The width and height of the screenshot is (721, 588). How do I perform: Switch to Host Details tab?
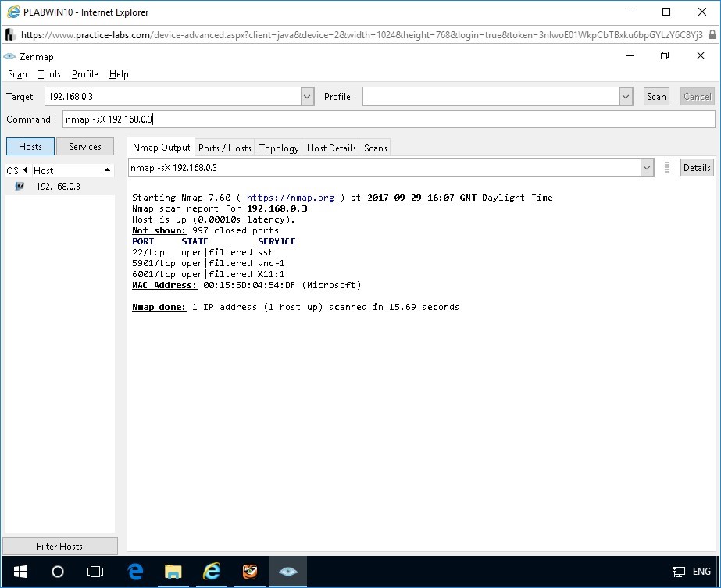point(331,148)
